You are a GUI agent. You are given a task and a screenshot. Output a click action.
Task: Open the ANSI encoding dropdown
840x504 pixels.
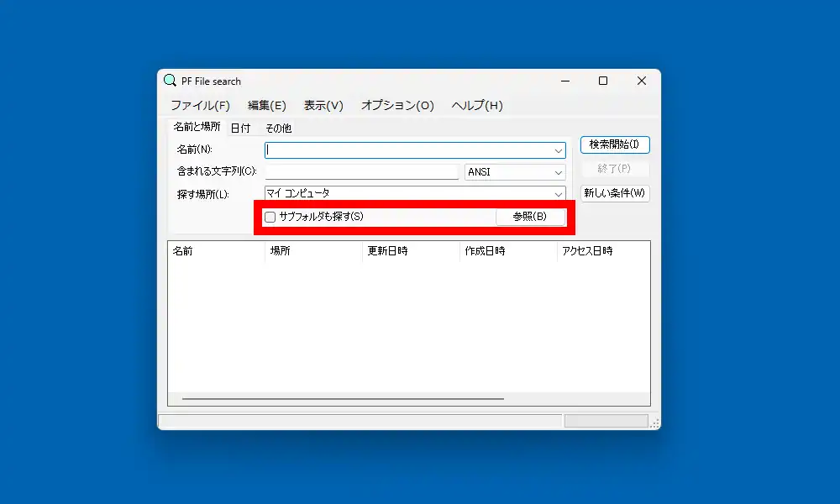(515, 172)
